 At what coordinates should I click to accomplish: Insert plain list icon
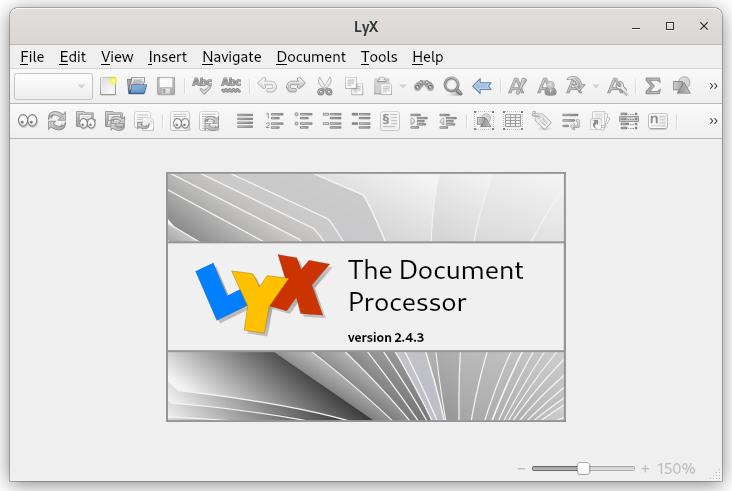(332, 121)
